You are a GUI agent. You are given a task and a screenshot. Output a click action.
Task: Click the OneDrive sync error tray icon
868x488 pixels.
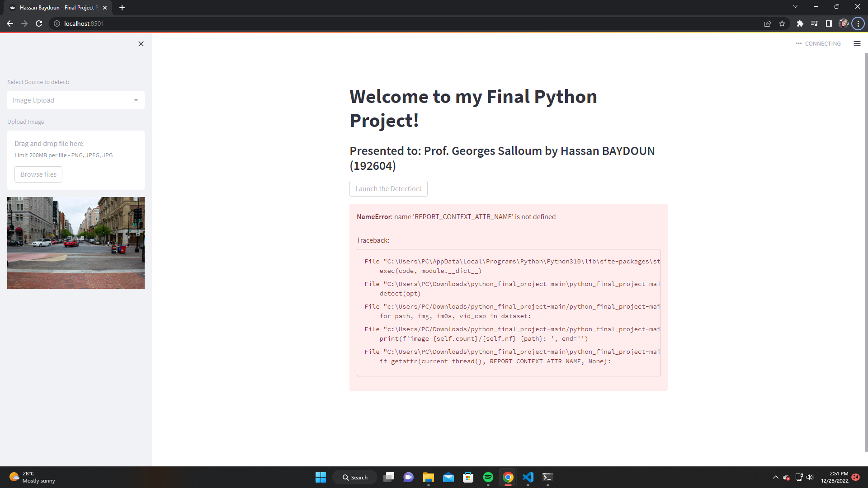tap(787, 477)
